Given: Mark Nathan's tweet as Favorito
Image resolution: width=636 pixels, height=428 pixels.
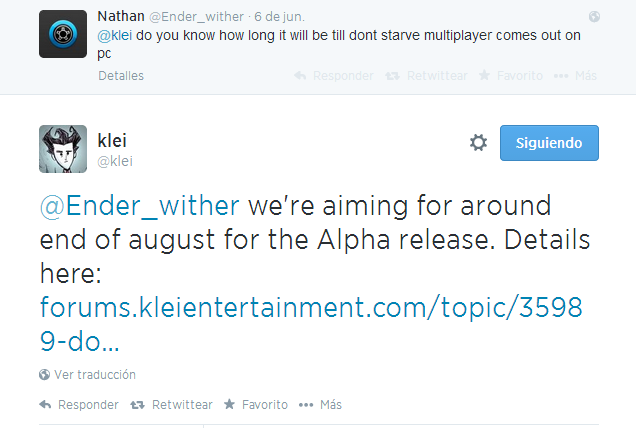Looking at the screenshot, I should coord(510,76).
